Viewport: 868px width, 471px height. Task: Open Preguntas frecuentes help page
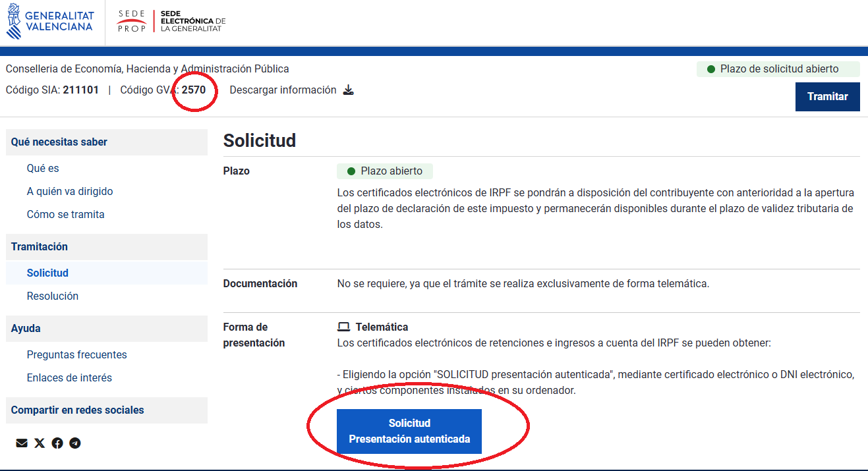point(76,355)
